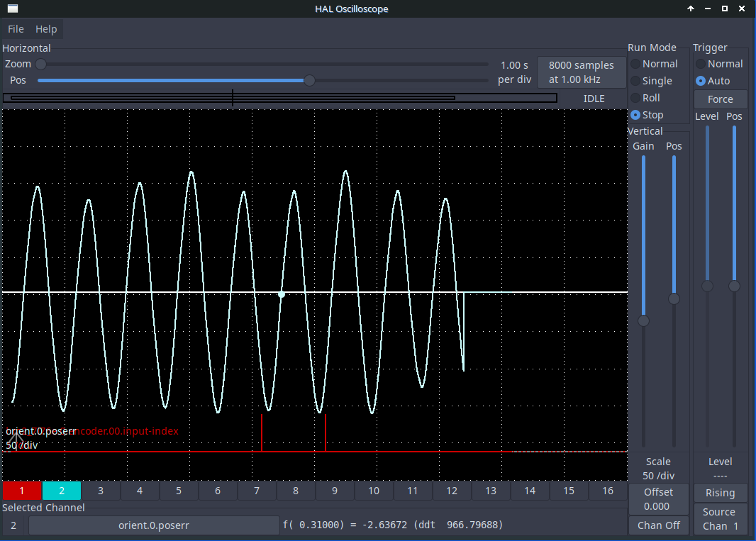Enable channel 13

491,491
